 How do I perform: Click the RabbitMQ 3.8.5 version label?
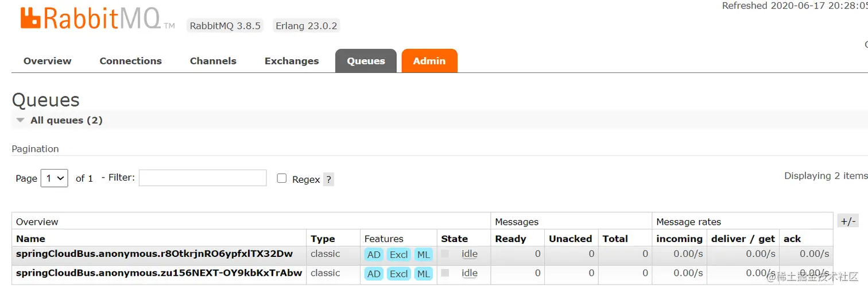(224, 26)
